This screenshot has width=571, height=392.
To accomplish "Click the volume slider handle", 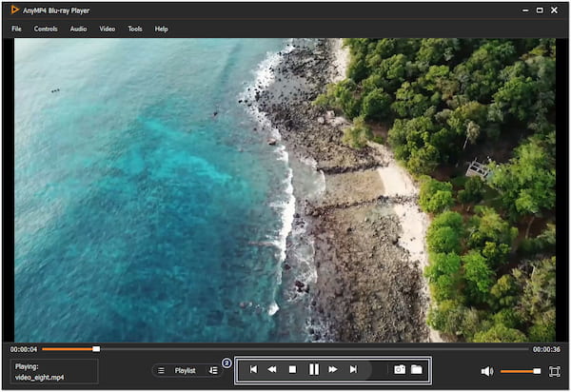I will click(537, 371).
